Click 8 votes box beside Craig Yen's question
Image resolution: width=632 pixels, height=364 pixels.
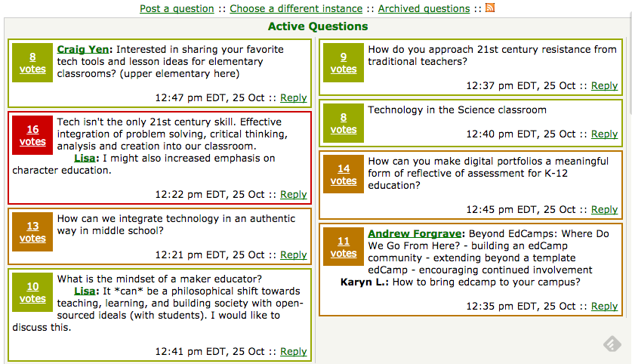[32, 63]
